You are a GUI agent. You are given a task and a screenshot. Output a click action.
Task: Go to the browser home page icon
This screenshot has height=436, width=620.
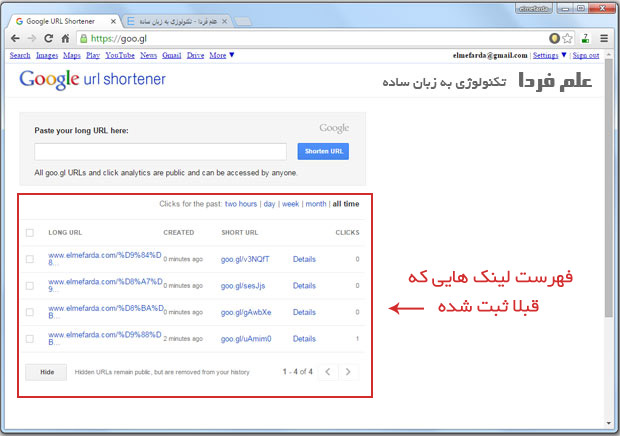(69, 38)
